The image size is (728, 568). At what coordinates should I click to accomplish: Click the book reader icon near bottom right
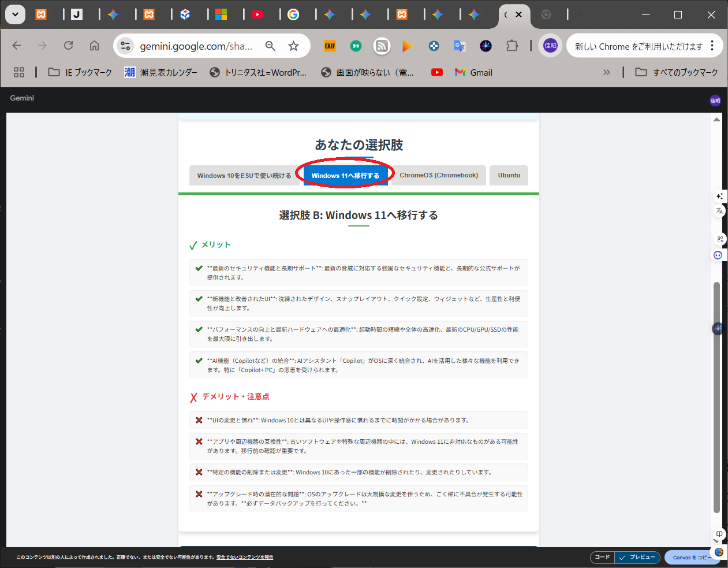719,534
